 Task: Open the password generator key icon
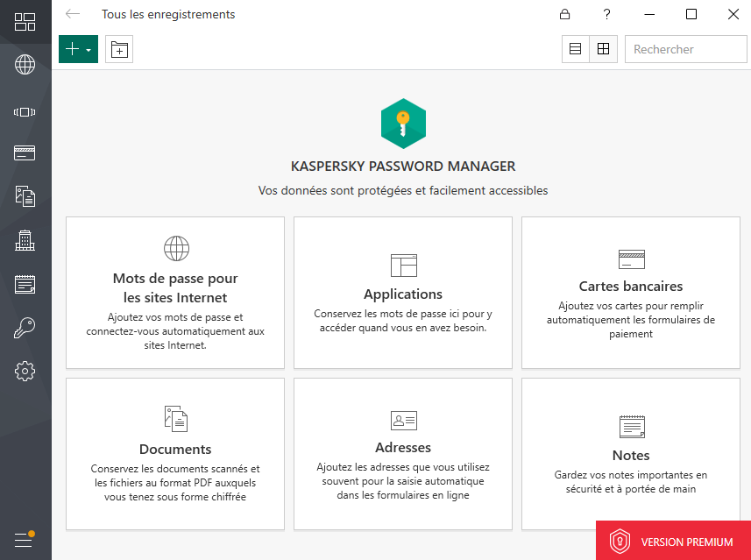point(25,329)
